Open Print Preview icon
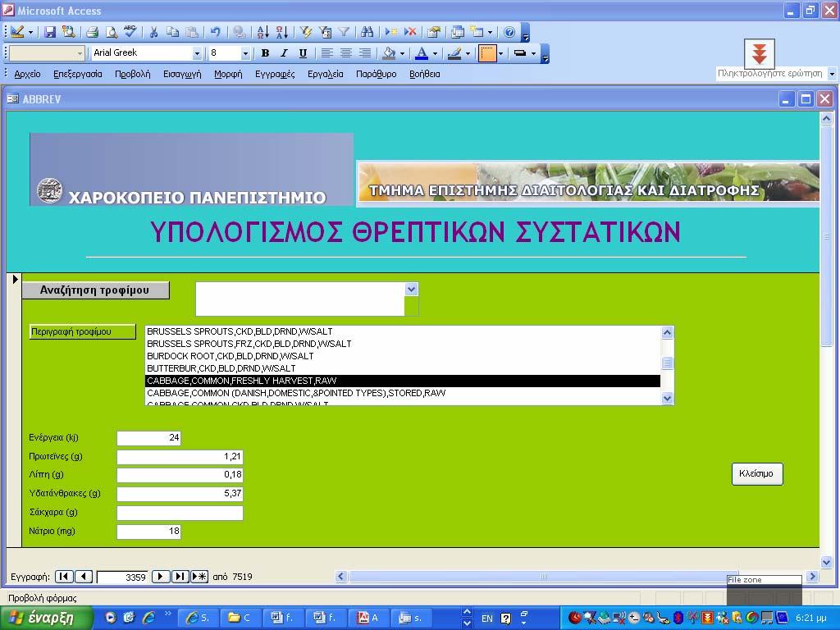 pos(111,33)
